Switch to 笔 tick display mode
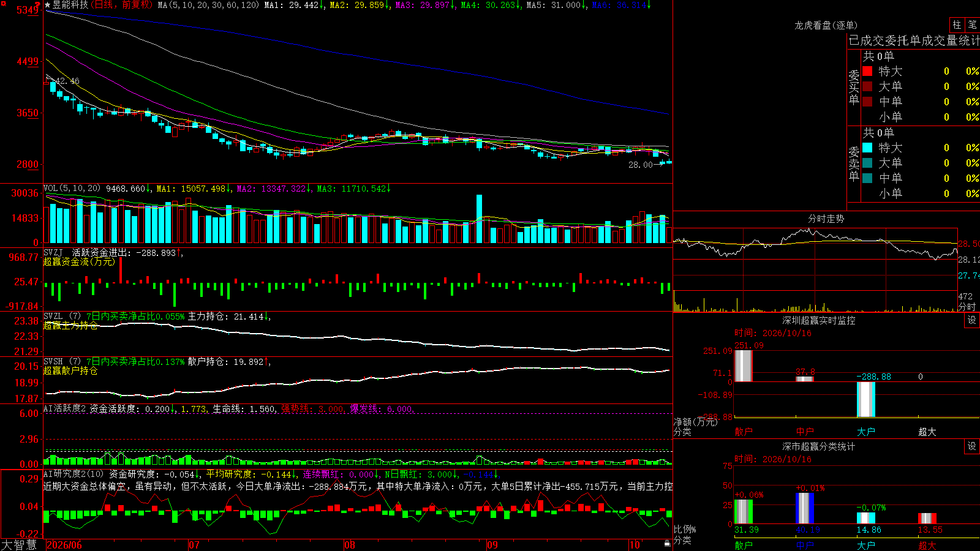Screen dimensions: 980x551 tap(973, 24)
